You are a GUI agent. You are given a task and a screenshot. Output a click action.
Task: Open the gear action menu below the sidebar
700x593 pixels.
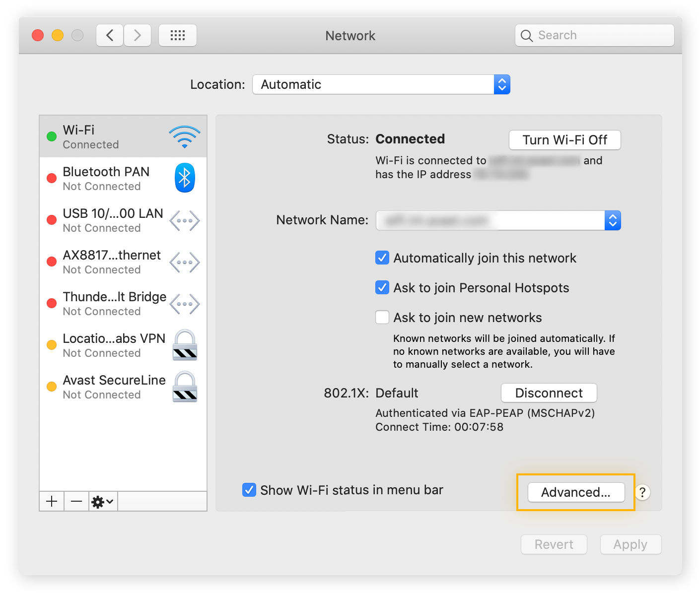coord(99,501)
